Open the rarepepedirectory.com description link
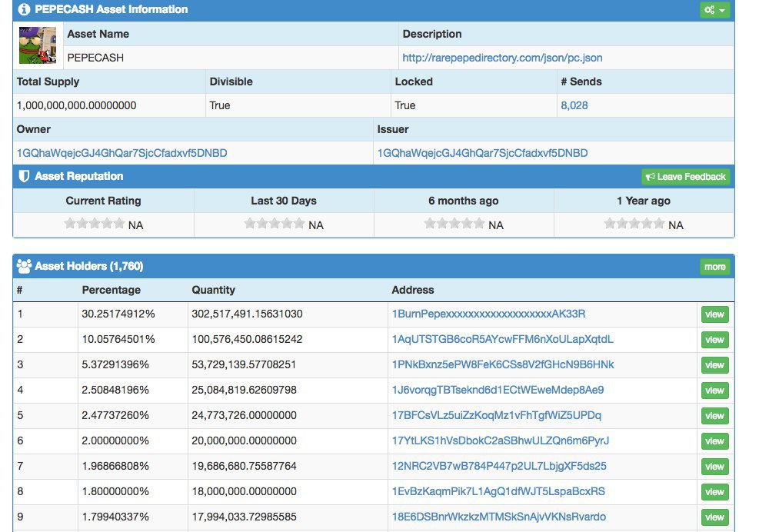Image resolution: width=759 pixels, height=532 pixels. 502,58
